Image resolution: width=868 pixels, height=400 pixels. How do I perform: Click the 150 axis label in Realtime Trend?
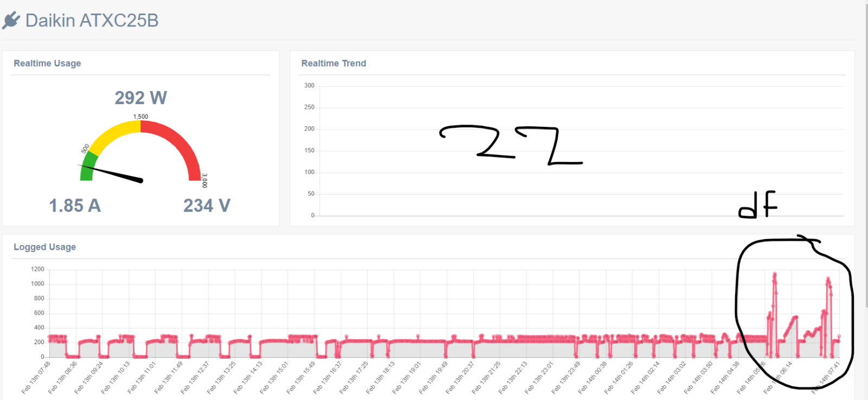pos(309,151)
